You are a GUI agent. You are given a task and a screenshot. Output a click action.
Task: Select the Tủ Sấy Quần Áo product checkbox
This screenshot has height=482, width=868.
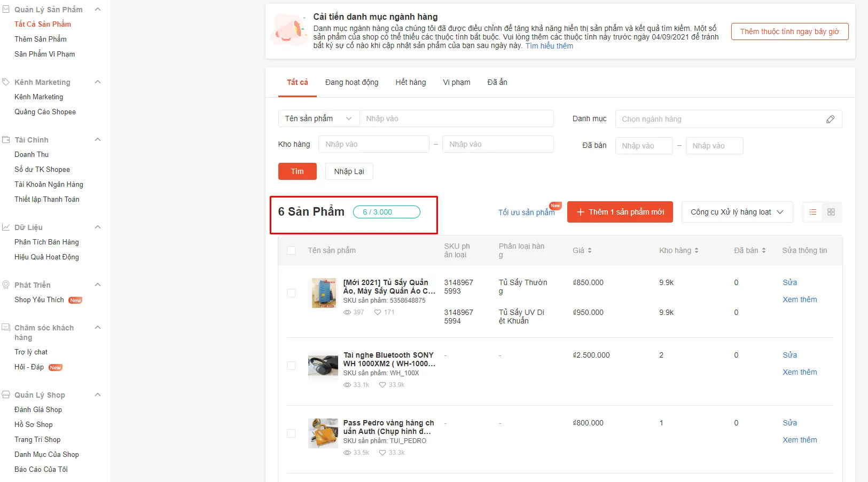291,293
